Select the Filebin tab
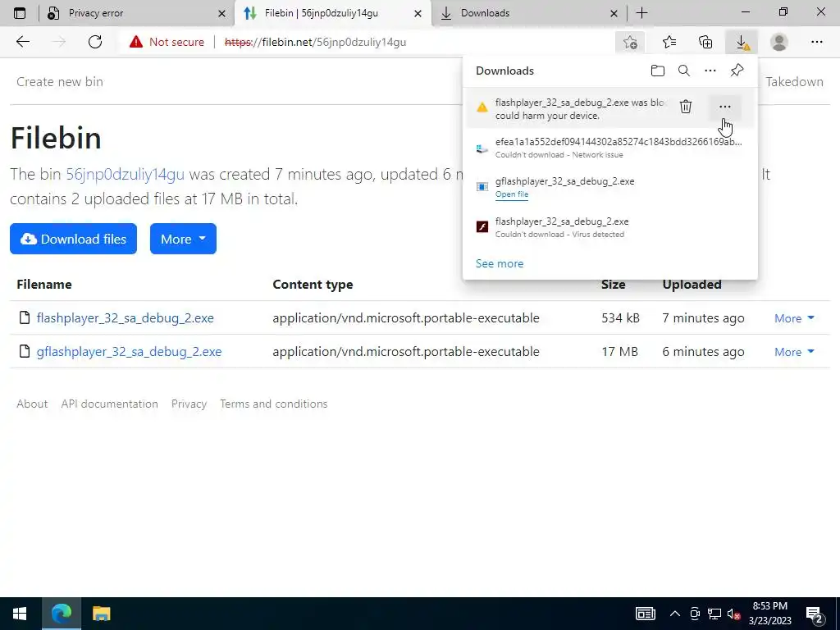 point(332,13)
